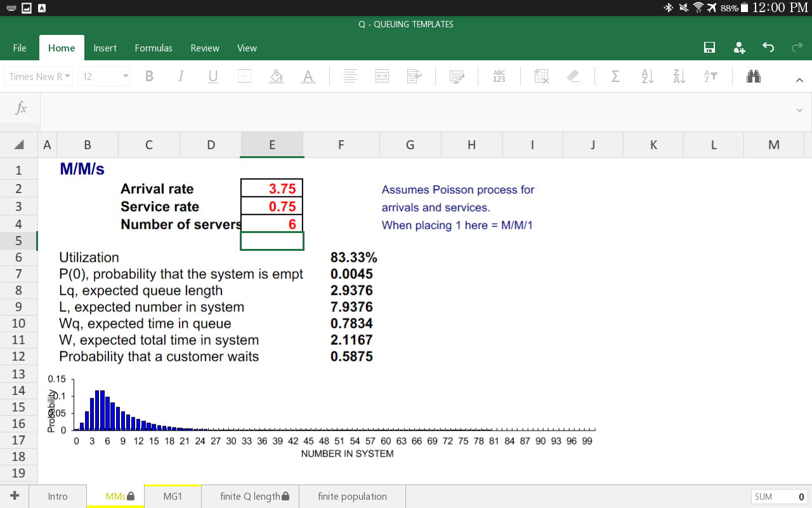Toggle underline formatting
This screenshot has height=508, width=812.
[x=213, y=76]
